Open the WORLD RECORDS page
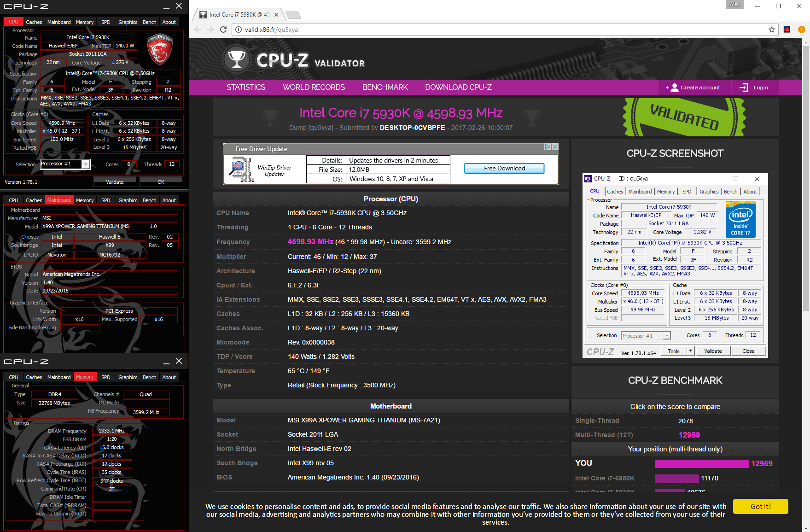810x532 pixels. 314,88
